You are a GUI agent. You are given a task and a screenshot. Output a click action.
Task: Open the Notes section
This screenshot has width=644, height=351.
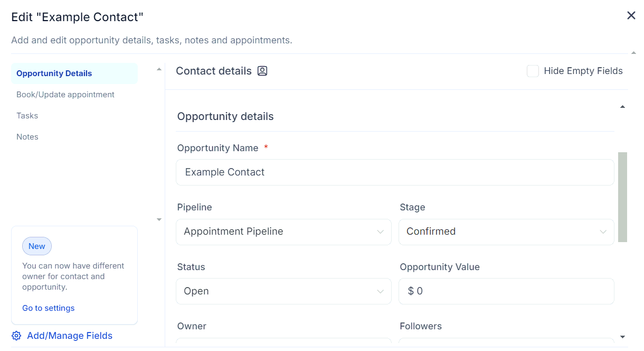coord(27,136)
